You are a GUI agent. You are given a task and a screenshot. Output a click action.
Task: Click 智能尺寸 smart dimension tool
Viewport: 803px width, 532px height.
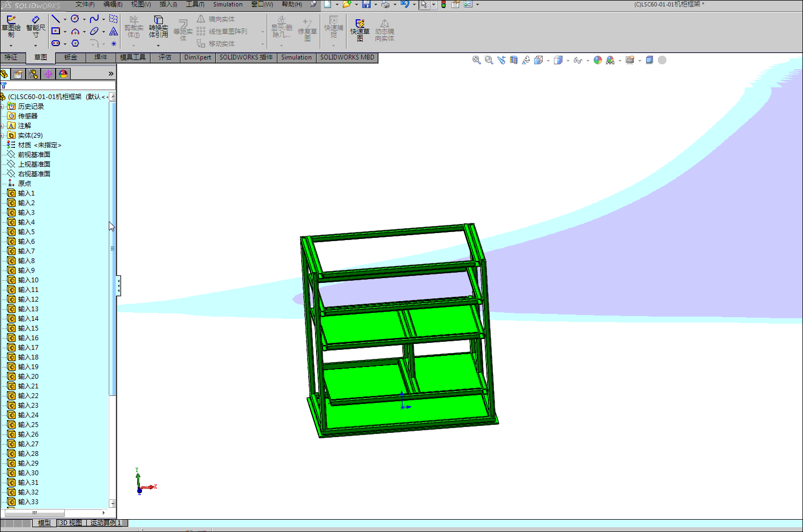pyautogui.click(x=36, y=26)
